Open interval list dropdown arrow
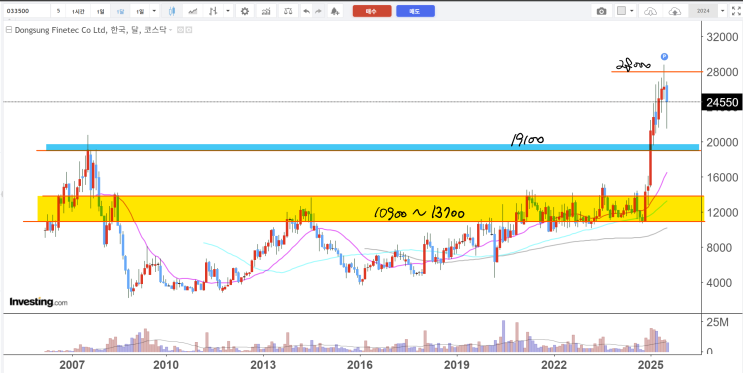This screenshot has height=373, width=743. (x=154, y=10)
